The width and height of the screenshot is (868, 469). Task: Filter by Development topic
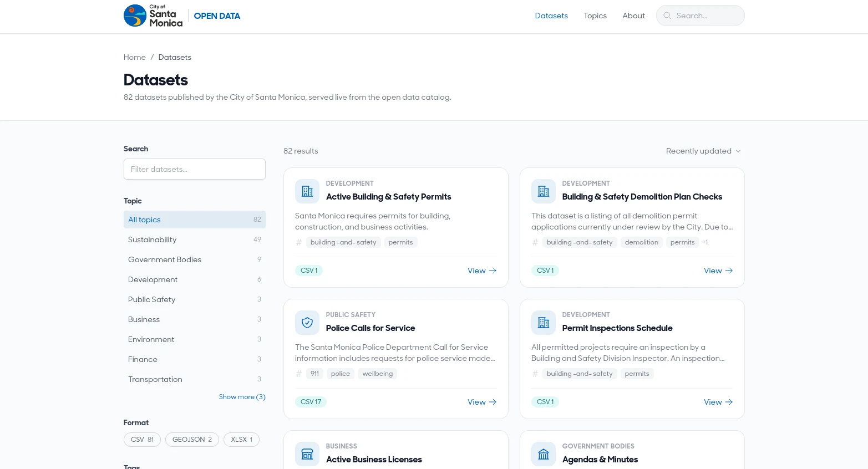pyautogui.click(x=195, y=279)
